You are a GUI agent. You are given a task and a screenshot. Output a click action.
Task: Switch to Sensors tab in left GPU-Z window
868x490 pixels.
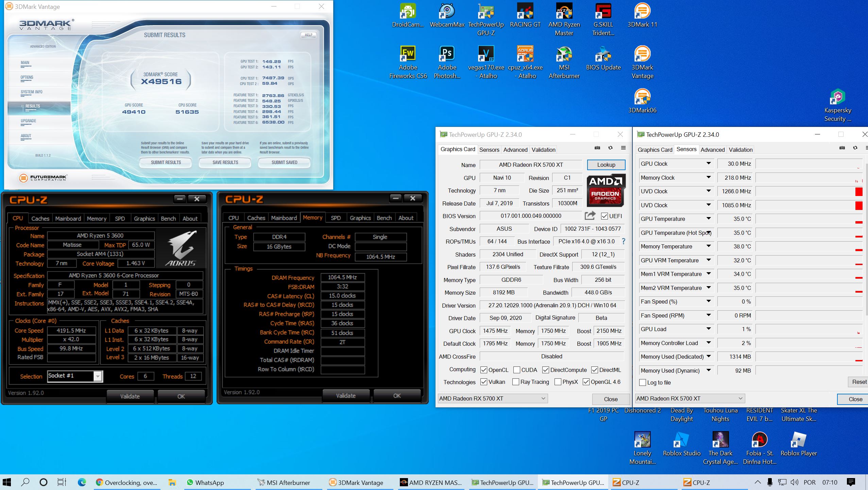(489, 150)
